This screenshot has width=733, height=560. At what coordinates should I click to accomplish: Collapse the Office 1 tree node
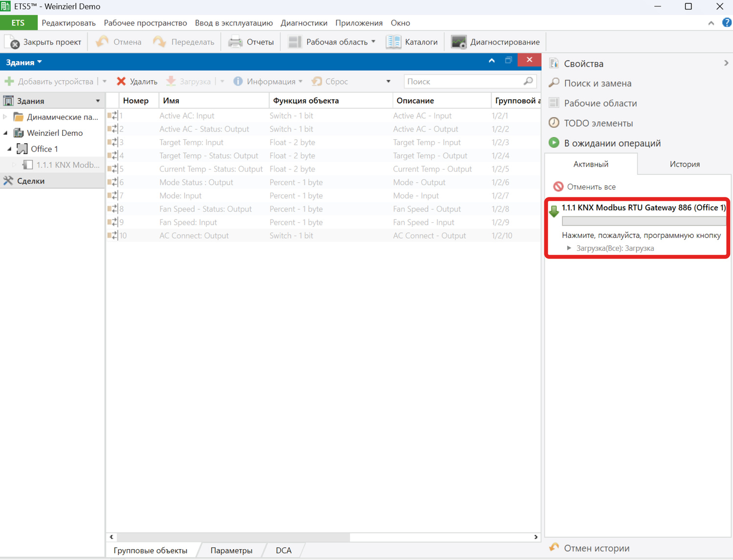[x=9, y=149]
